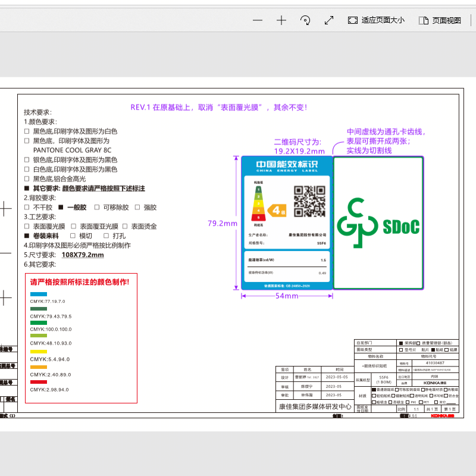Viewport: 476px width, 476px height.
Task: Click the 108X79.2mm size value
Action: point(83,255)
